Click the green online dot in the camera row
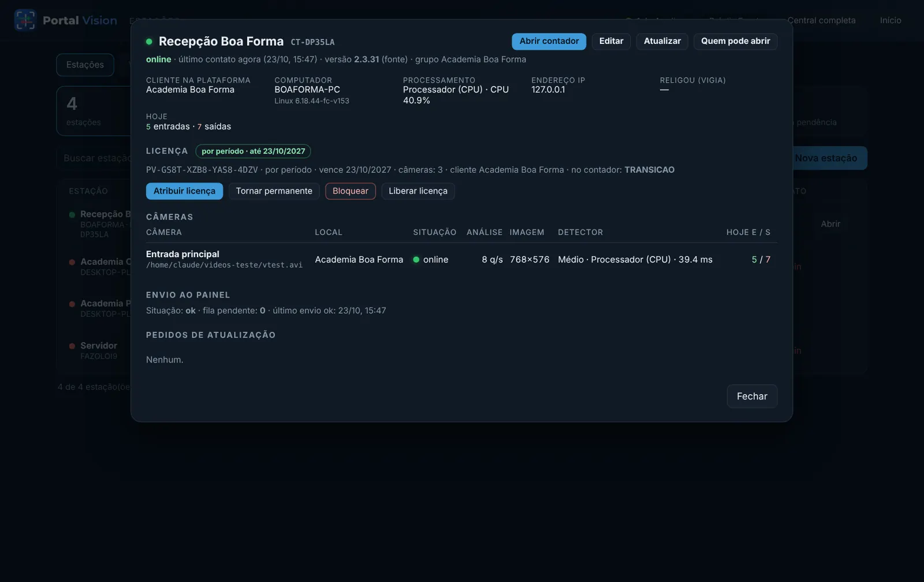Viewport: 924px width, 582px height. [x=416, y=260]
